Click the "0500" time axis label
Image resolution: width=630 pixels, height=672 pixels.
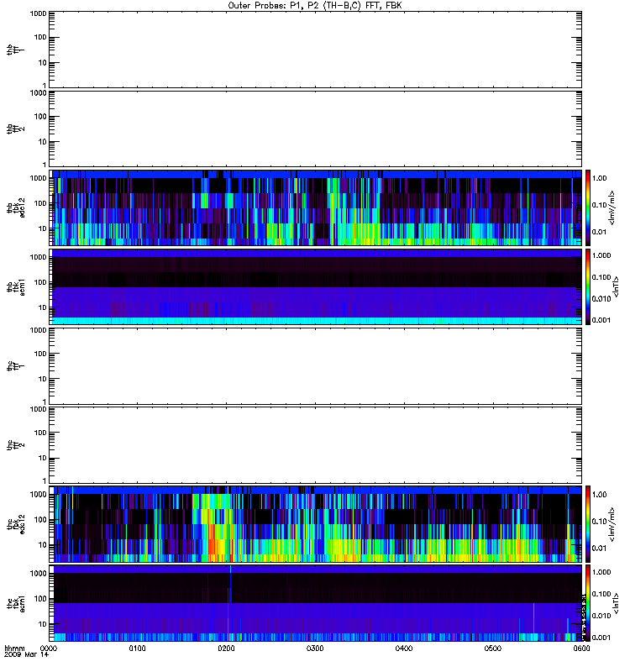coord(493,648)
